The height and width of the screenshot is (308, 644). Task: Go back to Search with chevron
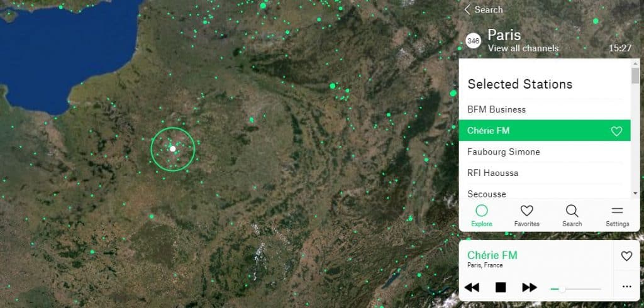tap(467, 10)
